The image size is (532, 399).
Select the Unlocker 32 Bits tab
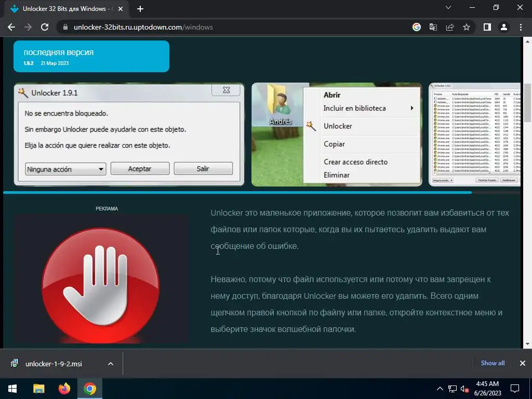[x=67, y=9]
